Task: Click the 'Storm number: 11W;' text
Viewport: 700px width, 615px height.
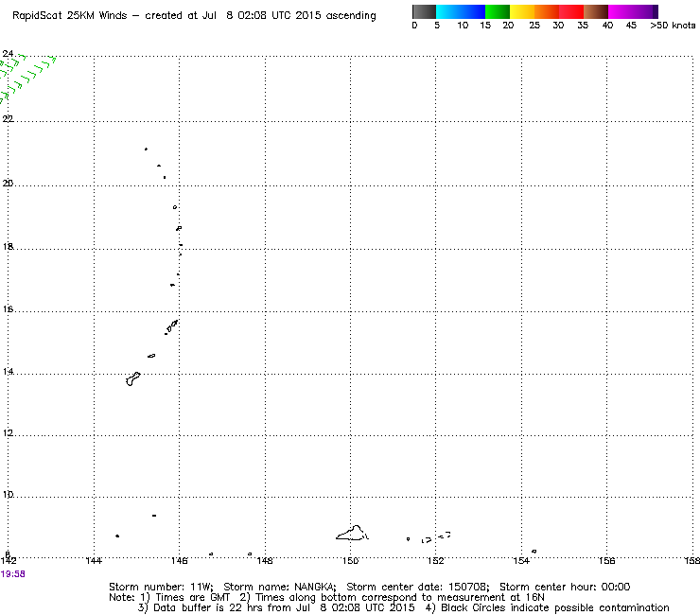Action: tap(161, 587)
